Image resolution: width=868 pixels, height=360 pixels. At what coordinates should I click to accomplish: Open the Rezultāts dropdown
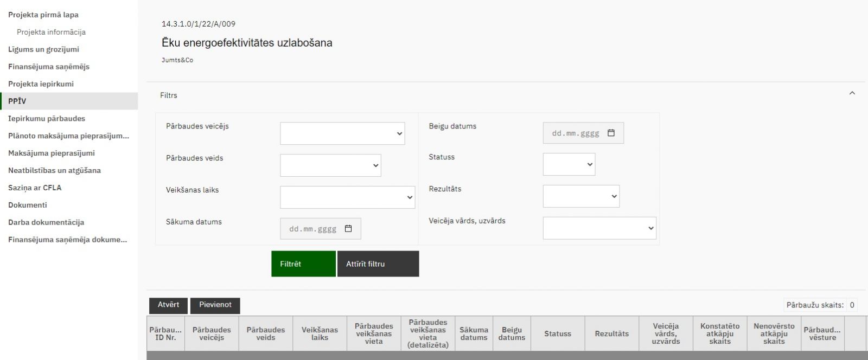click(580, 196)
